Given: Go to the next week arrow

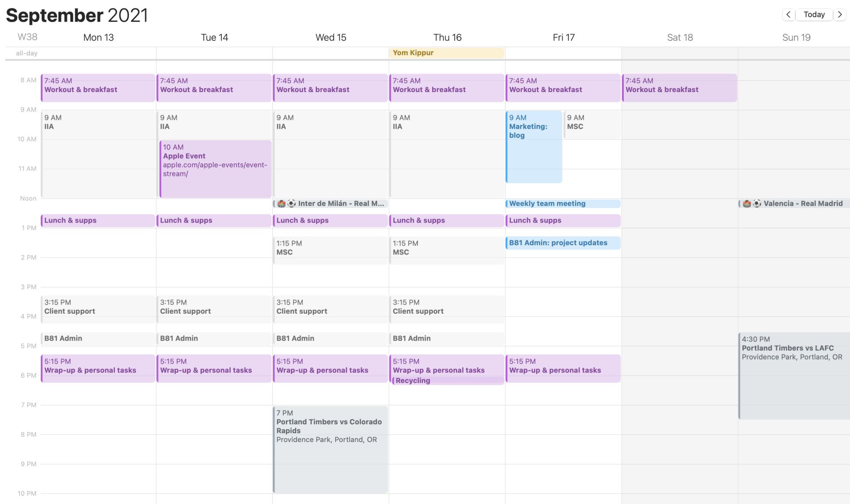Looking at the screenshot, I should (839, 15).
